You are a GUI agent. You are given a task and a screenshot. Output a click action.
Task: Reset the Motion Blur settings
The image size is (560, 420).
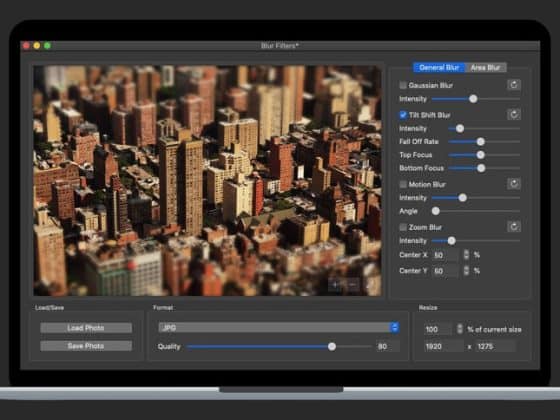pyautogui.click(x=514, y=184)
